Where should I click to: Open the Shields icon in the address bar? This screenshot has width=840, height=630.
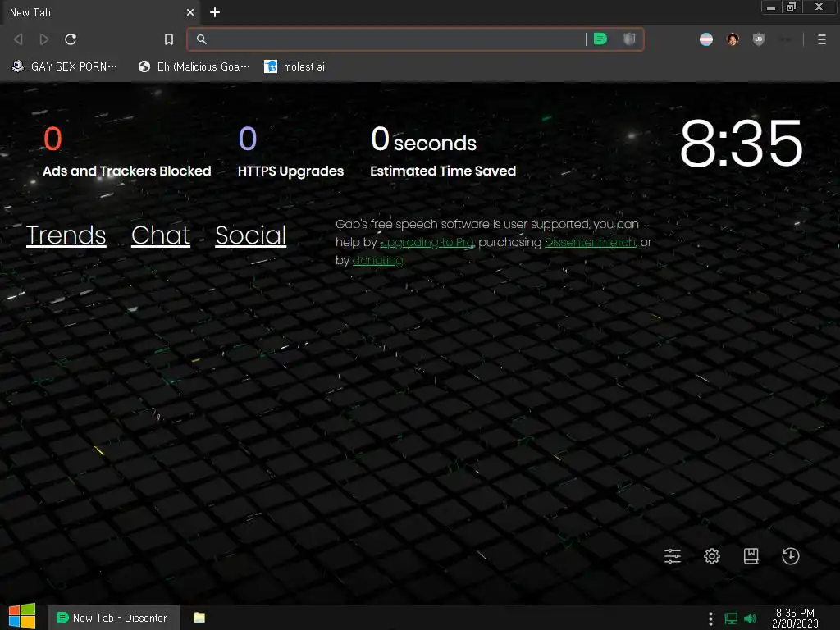[629, 39]
